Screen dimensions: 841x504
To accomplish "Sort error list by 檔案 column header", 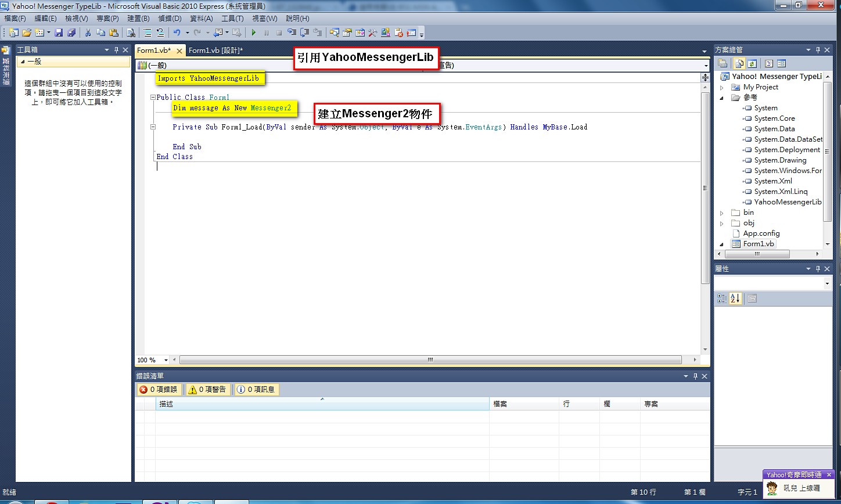I will [524, 404].
